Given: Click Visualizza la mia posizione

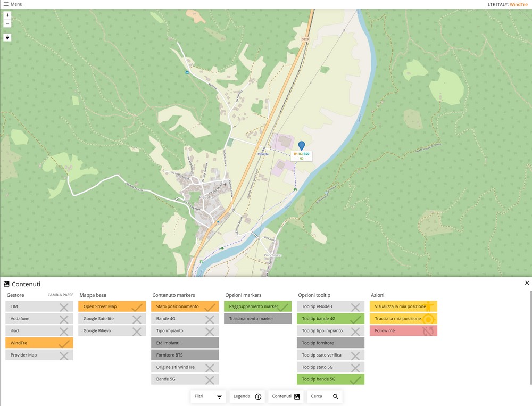Looking at the screenshot, I should (403, 306).
